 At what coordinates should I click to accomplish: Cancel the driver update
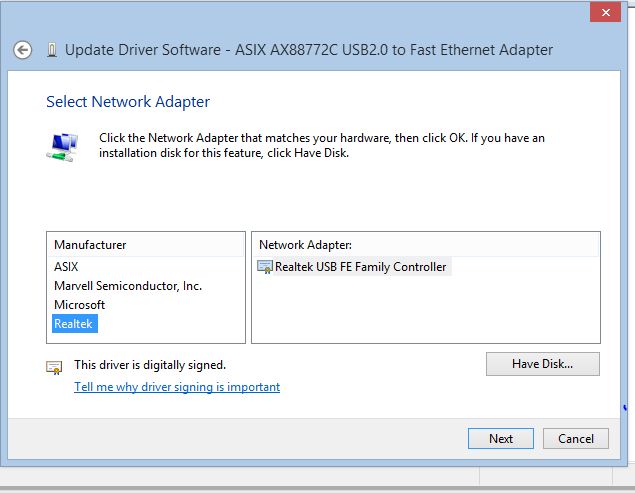point(575,438)
